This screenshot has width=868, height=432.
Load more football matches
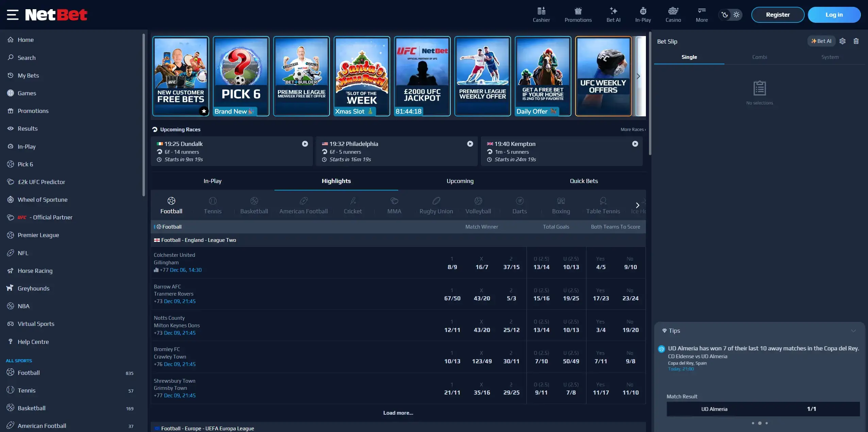coord(398,413)
